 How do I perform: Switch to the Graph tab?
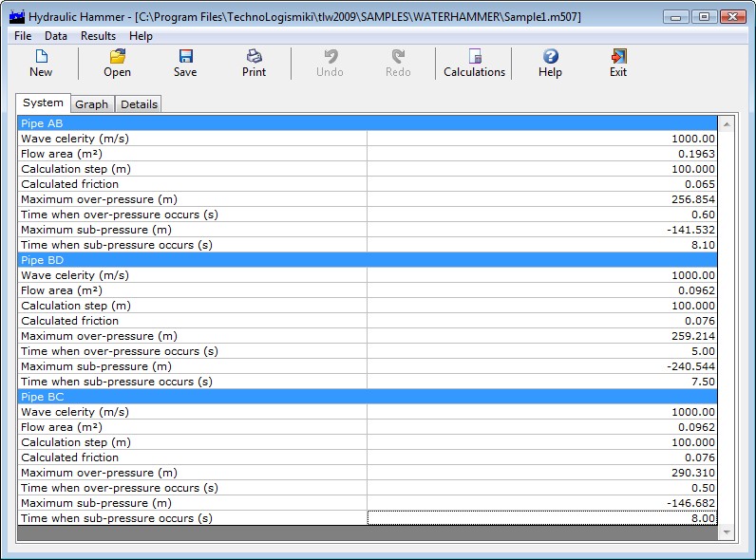(x=92, y=104)
